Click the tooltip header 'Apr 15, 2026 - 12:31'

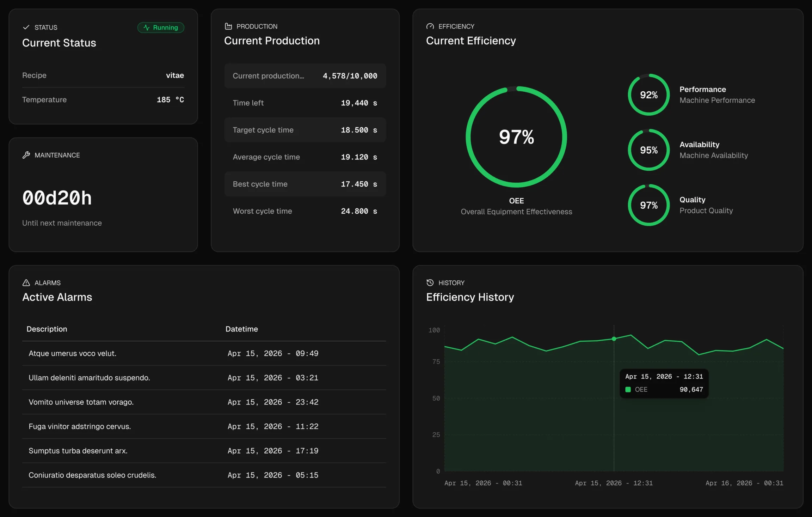(664, 377)
